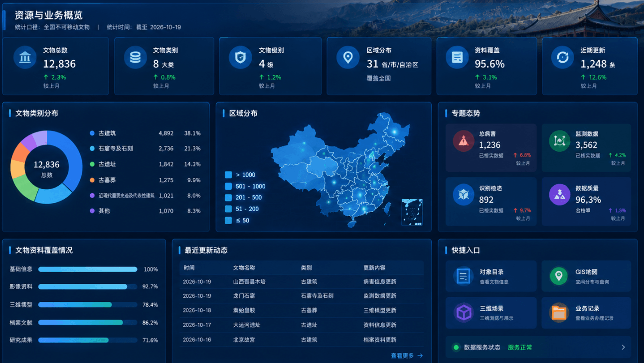Click the 更新内容 column header

[374, 268]
